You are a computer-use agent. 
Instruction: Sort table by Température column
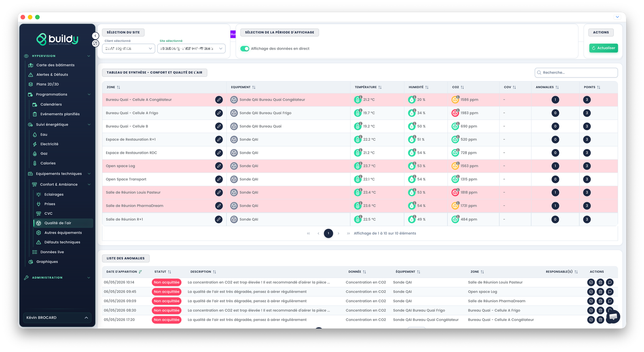(380, 87)
